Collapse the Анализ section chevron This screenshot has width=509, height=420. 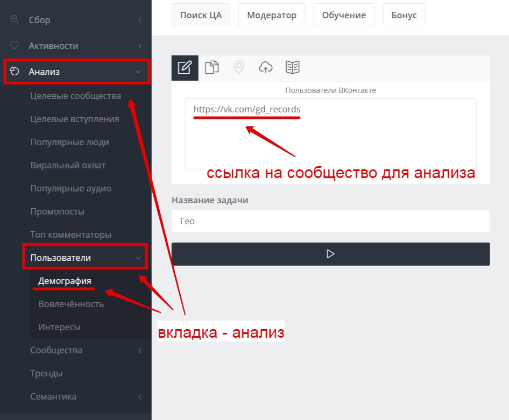click(139, 72)
